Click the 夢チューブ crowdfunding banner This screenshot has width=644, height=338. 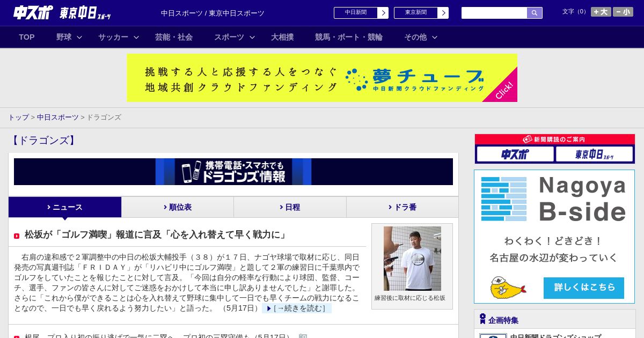click(x=322, y=78)
